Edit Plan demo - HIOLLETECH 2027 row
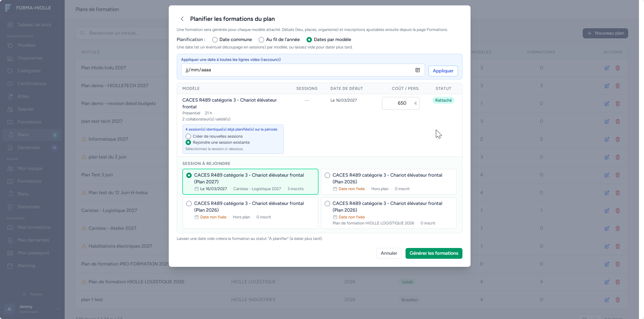 (607, 86)
